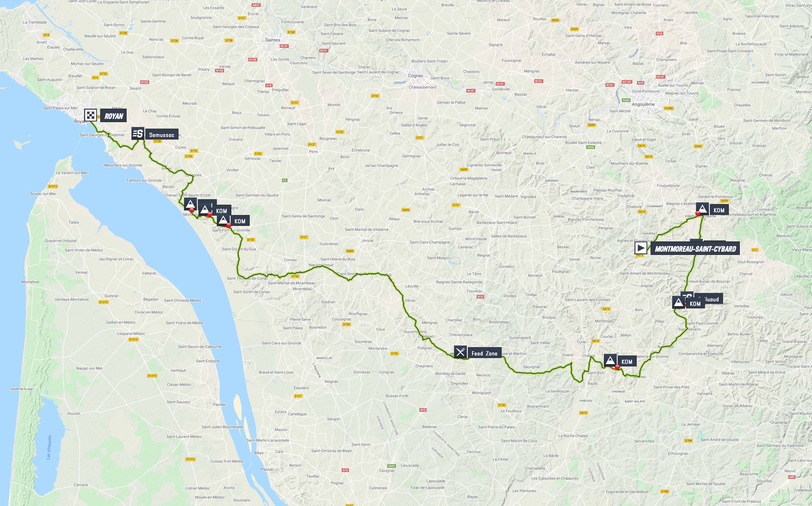Click the Feed Zone crossed cutlery icon
Viewport: 812px width, 506px height.
(x=460, y=352)
